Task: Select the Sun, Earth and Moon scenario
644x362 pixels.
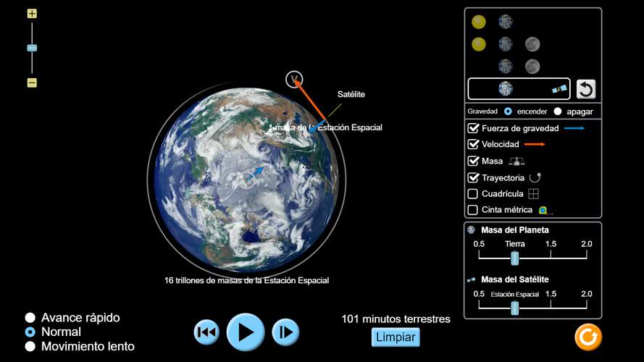Action: pyautogui.click(x=505, y=44)
